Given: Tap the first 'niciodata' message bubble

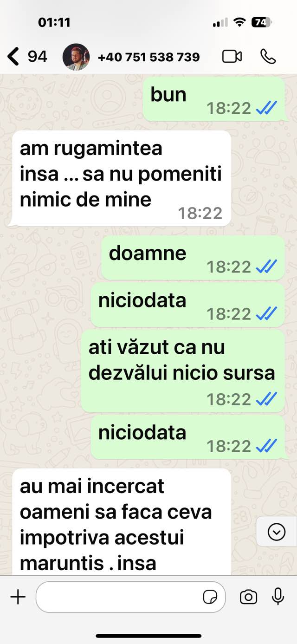Looking at the screenshot, I should [x=187, y=305].
